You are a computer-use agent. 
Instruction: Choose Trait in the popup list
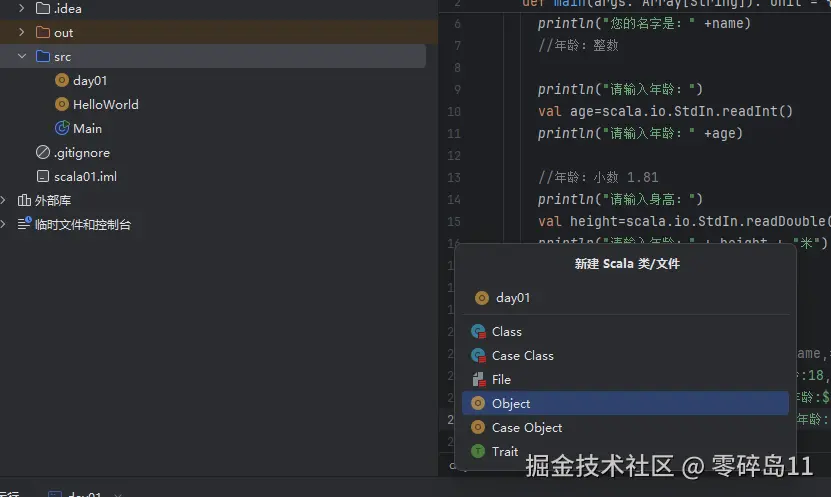[625, 451]
